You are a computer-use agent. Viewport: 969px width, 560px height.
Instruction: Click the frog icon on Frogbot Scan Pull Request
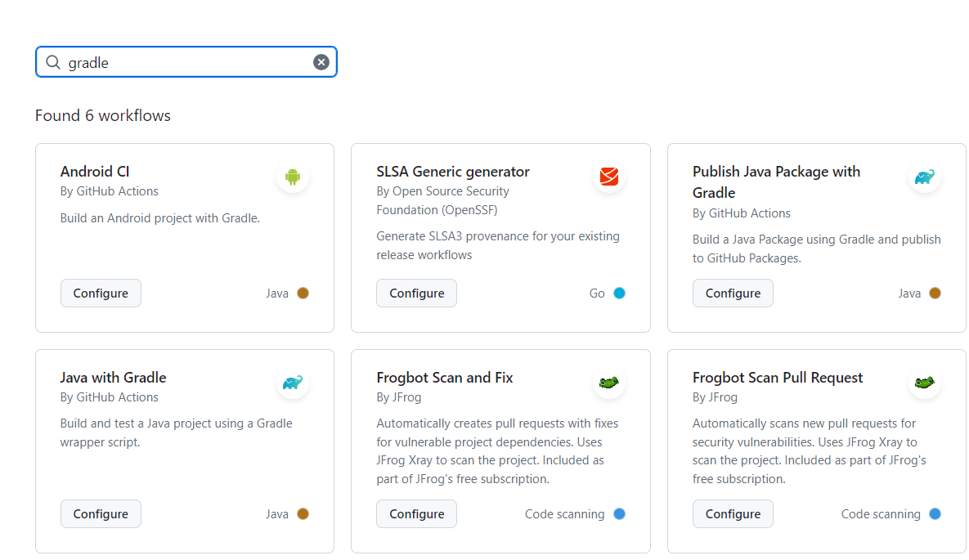click(925, 383)
